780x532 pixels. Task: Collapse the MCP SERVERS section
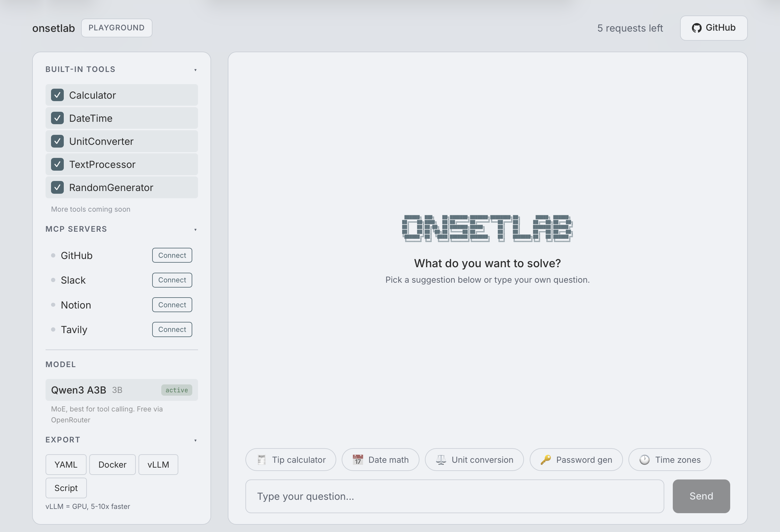[x=196, y=230]
